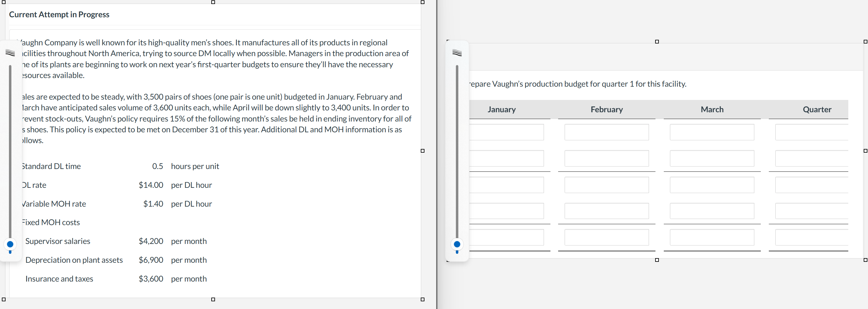Select the January column header
This screenshot has width=868, height=309.
pyautogui.click(x=501, y=109)
